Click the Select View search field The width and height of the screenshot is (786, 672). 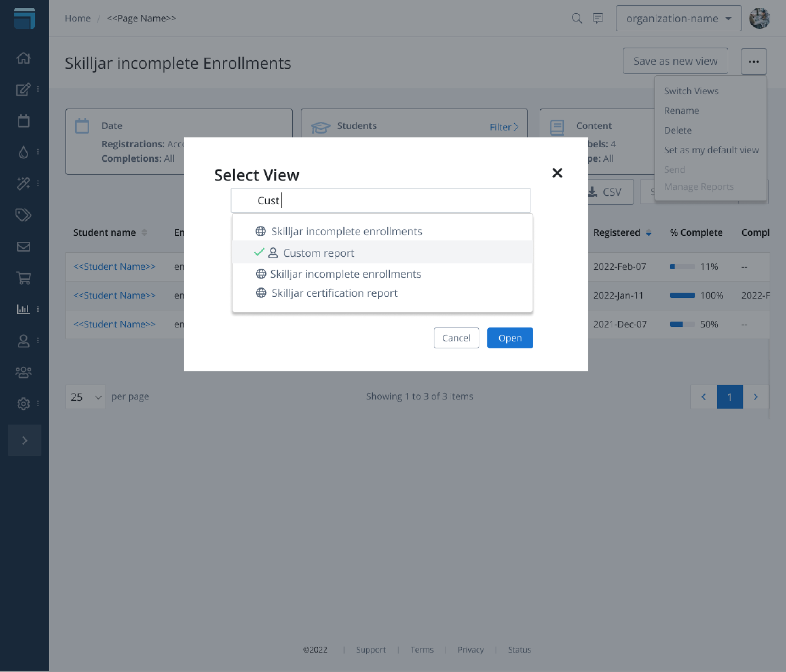tap(381, 200)
